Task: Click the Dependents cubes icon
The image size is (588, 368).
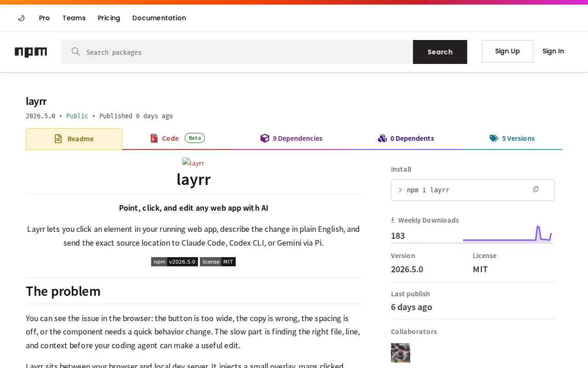Action: tap(382, 138)
